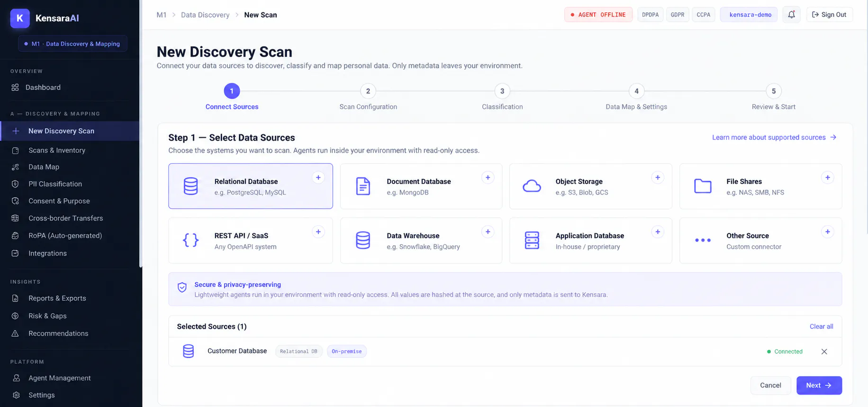868x407 pixels.
Task: Click the Relational Database cylinder icon
Action: (190, 186)
